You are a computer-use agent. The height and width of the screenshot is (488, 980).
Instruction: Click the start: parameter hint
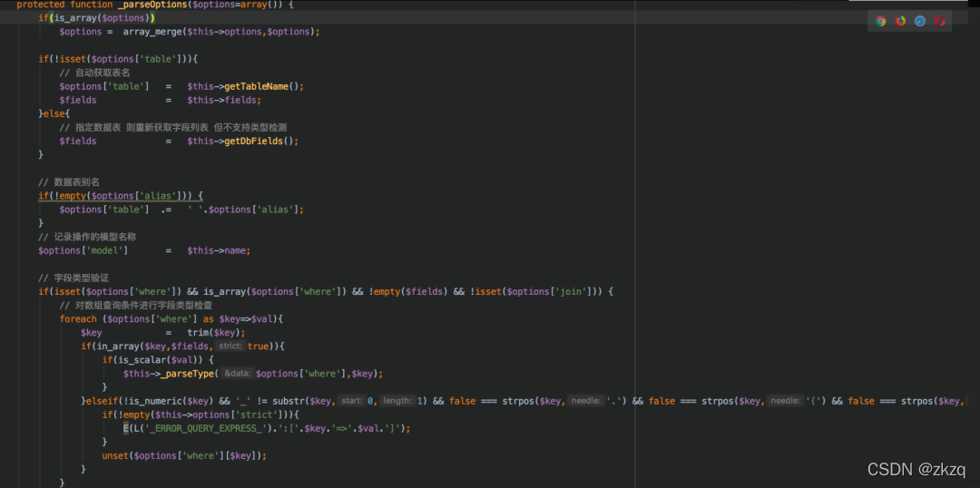pos(352,401)
